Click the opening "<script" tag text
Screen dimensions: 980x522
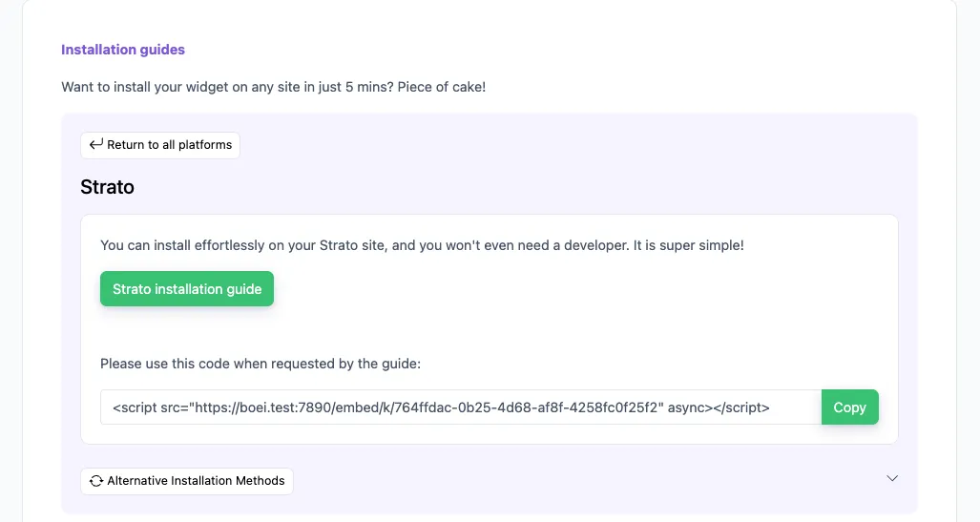[x=135, y=407]
